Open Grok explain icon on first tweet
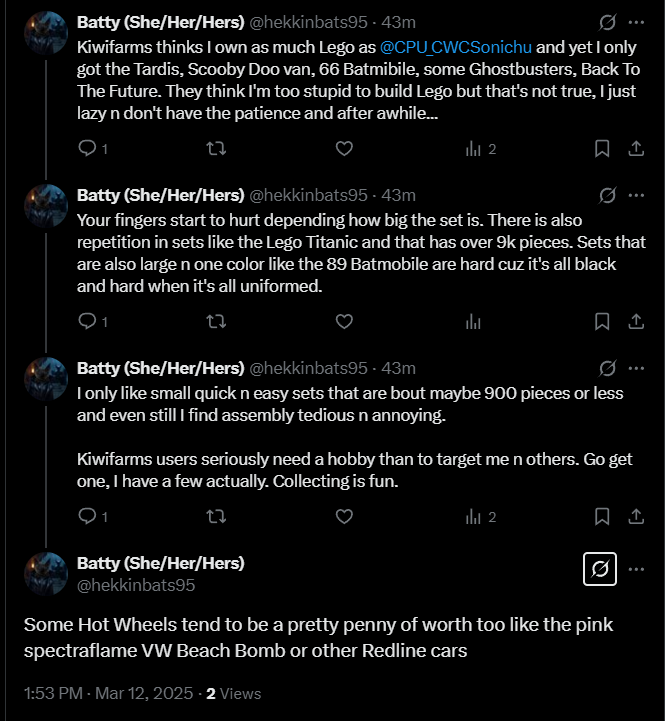This screenshot has width=665, height=721. pyautogui.click(x=608, y=22)
